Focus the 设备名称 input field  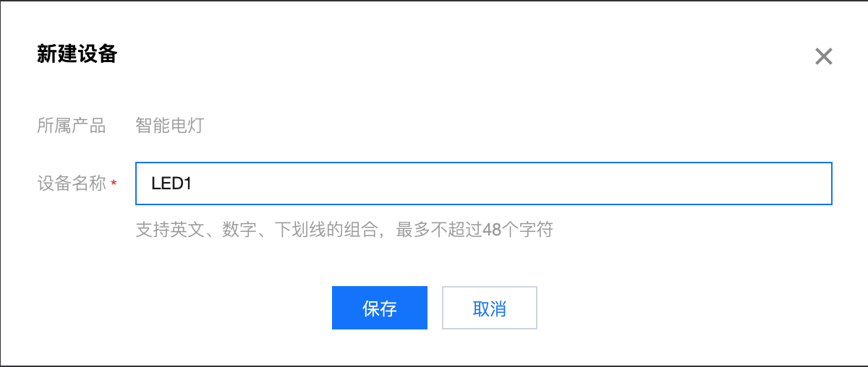484,183
